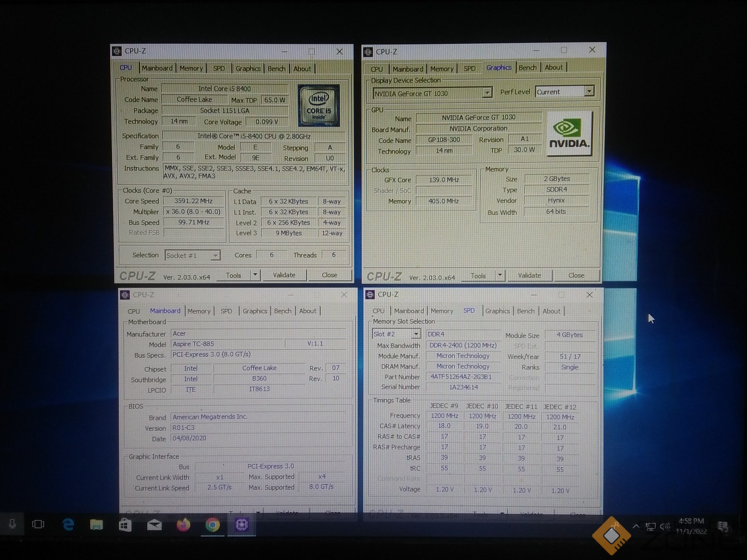Open SPD tab in the Graphics window
Viewport: 747px width, 560px height.
(470, 69)
